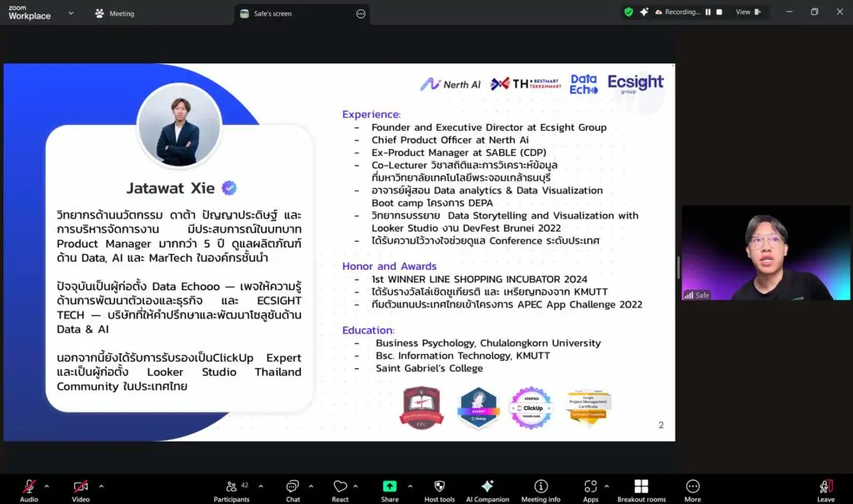Viewport: 853px width, 504px height.
Task: Start camera with Video button
Action: click(81, 490)
